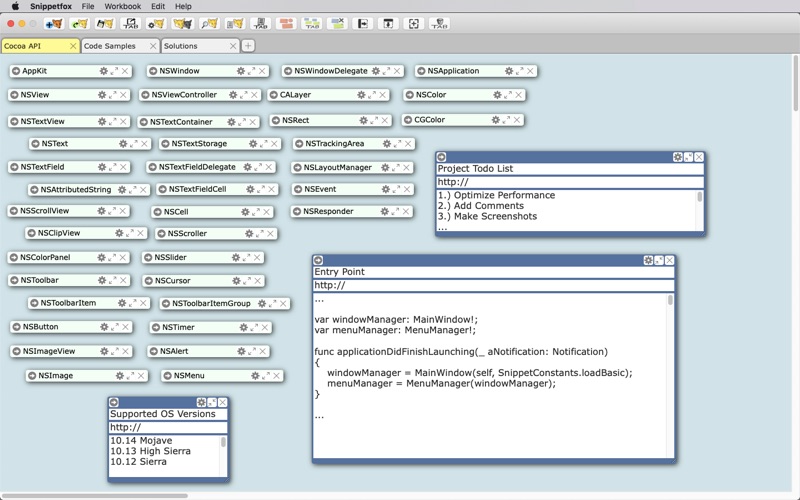Close the NSCursor snippet

point(258,281)
